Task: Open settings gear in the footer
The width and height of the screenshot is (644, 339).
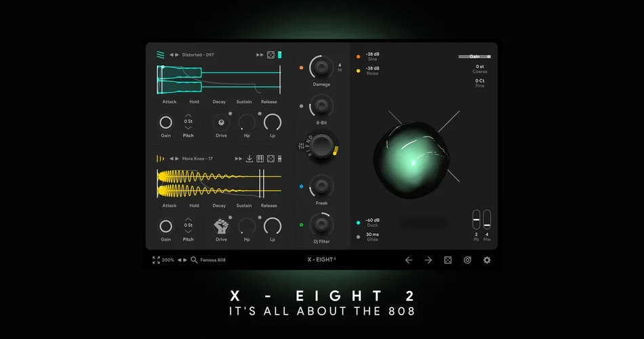Action: [x=487, y=260]
